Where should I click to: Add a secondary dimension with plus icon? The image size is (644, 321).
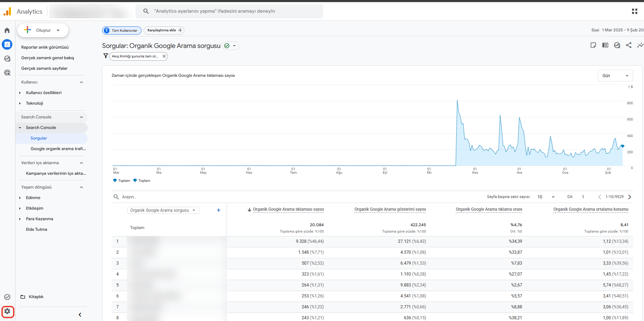[x=219, y=210]
